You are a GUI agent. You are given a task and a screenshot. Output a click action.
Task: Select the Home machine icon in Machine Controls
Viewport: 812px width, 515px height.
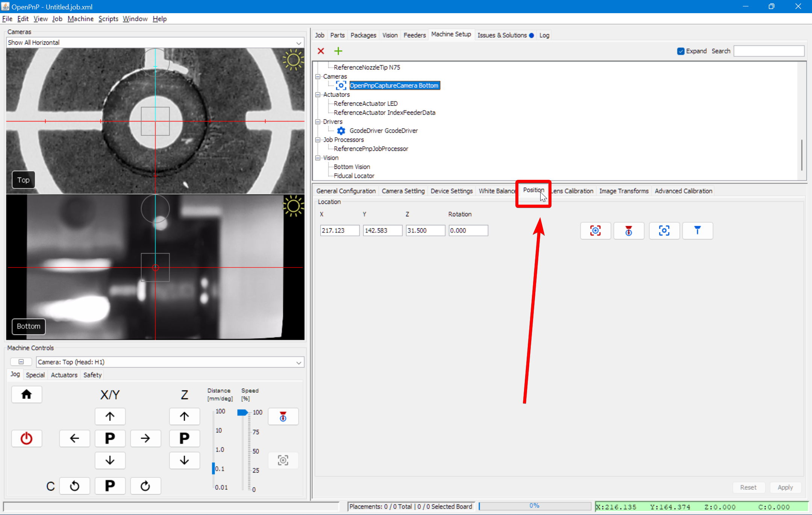(x=26, y=394)
